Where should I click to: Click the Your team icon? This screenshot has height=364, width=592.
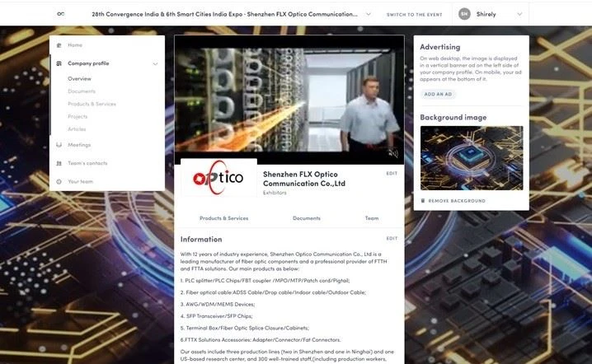click(x=59, y=181)
